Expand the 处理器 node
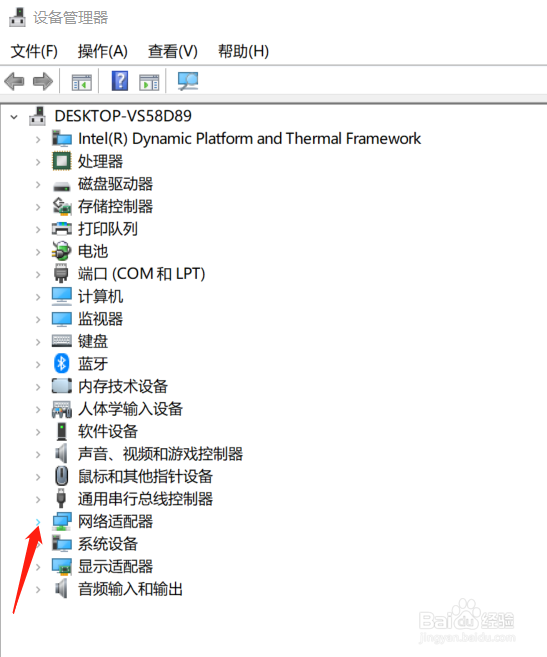Screen dimensions: 547x657 pos(38,162)
